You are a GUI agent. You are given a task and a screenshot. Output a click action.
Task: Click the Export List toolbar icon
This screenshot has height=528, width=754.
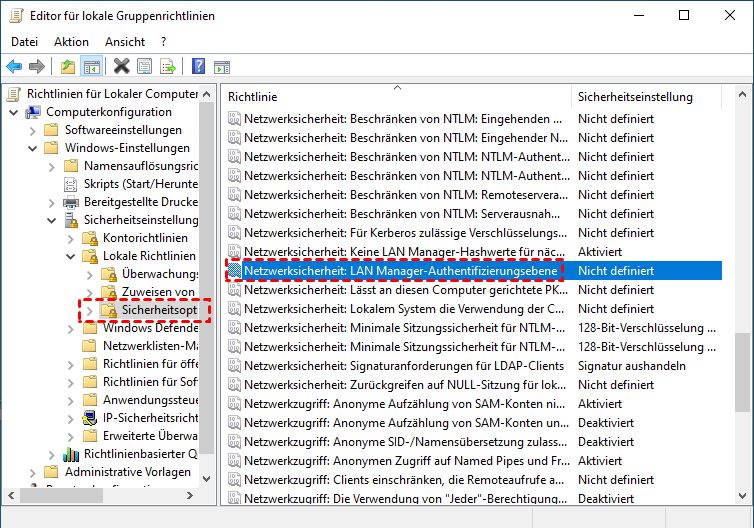(x=168, y=67)
